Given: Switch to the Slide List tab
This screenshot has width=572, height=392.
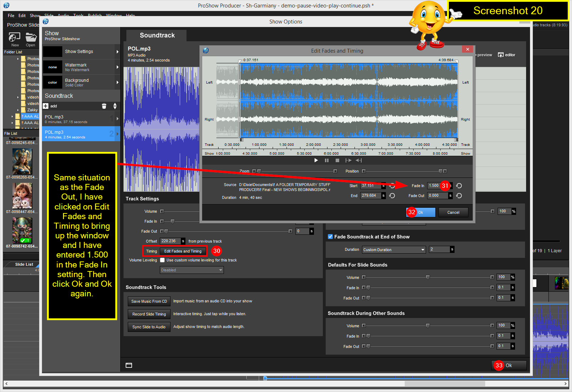Looking at the screenshot, I should tap(24, 264).
